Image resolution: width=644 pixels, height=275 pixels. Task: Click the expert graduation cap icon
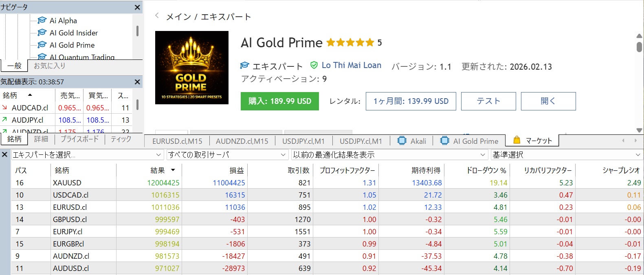pos(244,66)
